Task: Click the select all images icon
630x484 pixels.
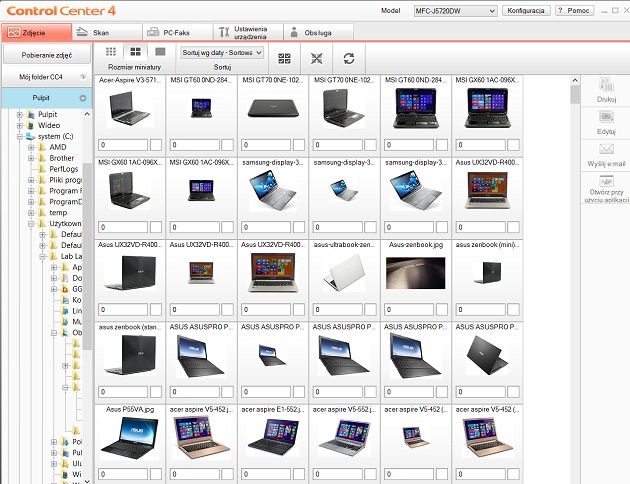Action: pyautogui.click(x=284, y=59)
